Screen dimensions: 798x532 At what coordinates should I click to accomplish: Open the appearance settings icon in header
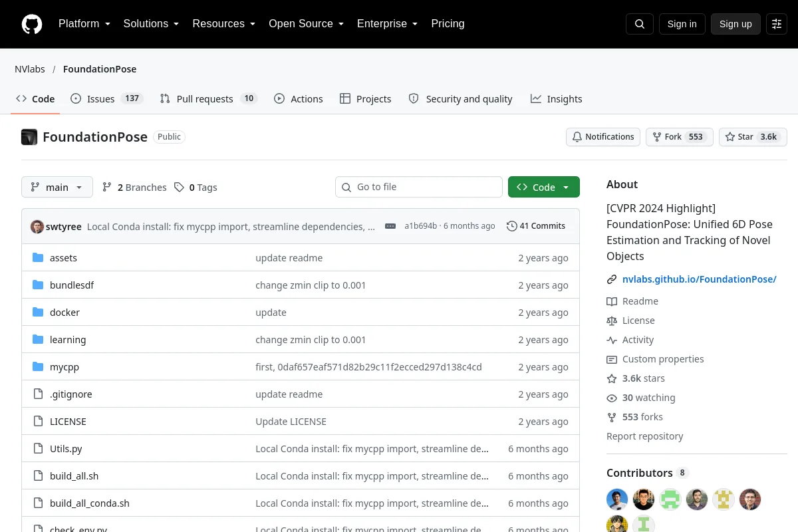[x=777, y=24]
